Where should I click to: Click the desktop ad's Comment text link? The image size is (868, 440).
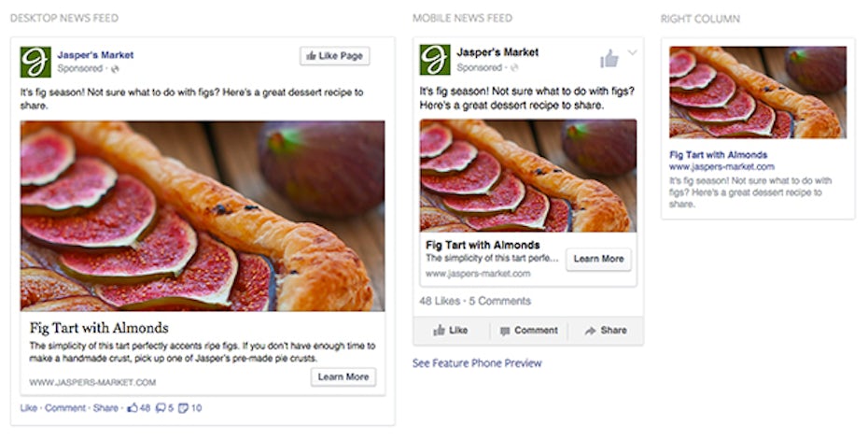(x=65, y=408)
